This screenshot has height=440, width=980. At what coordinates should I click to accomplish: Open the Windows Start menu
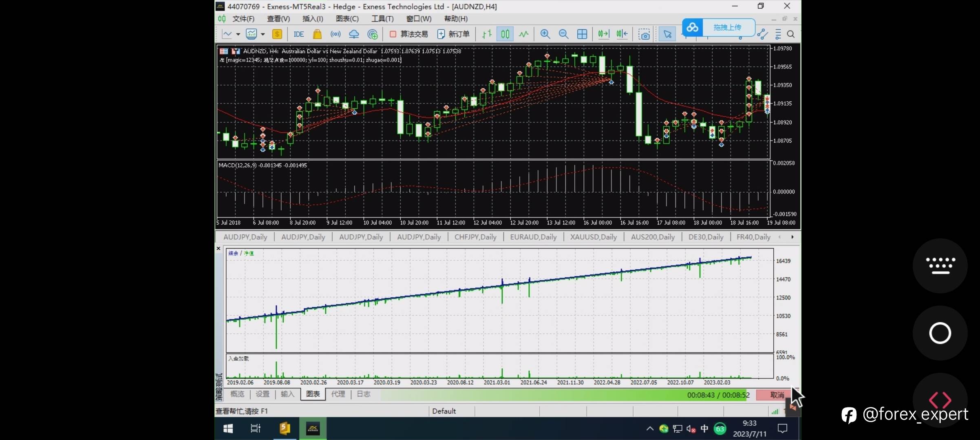tap(228, 429)
